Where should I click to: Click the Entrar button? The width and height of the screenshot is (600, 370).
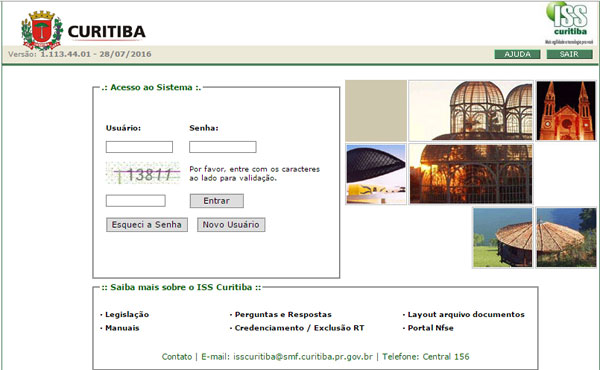point(217,201)
